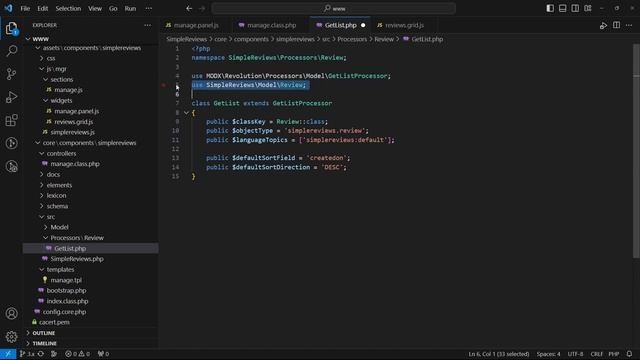Click the ports indicator in status bar
Viewport: 640px width, 360px height.
(103, 354)
